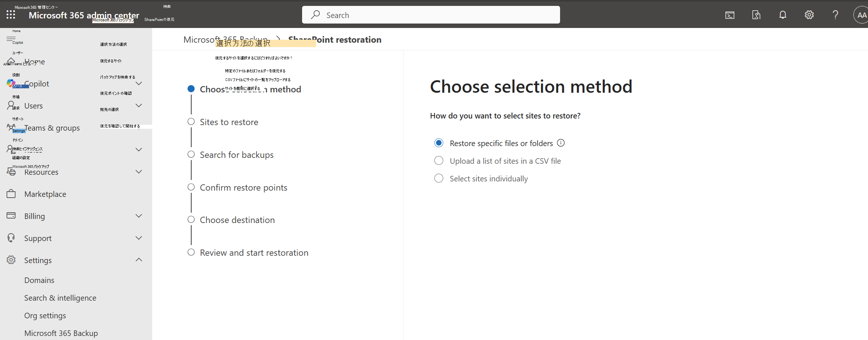Choose Select sites individually option
Screen dimensions: 868x340
(x=439, y=178)
